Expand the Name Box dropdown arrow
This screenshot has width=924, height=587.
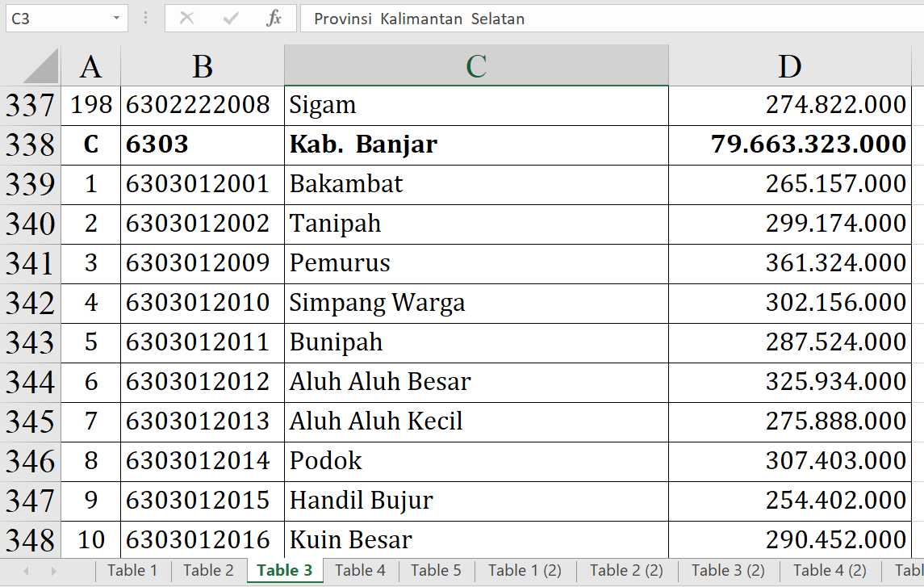coord(117,19)
